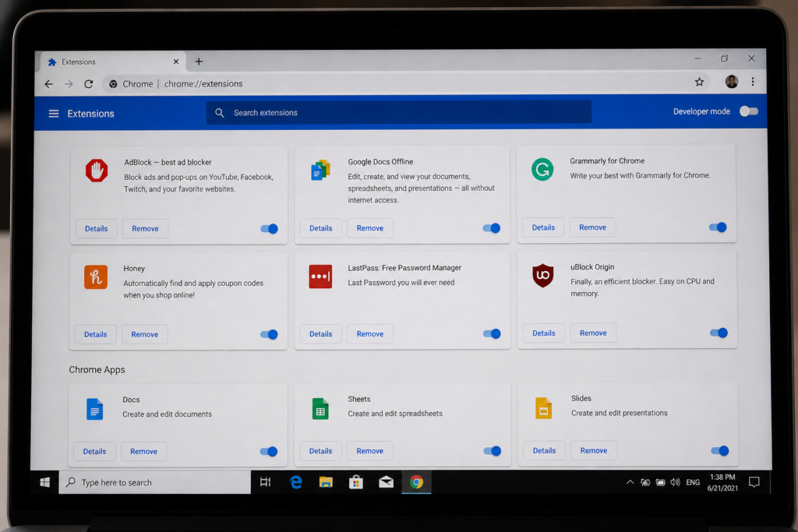Click the browser forward arrow
Image resolution: width=798 pixels, height=532 pixels.
coord(69,84)
